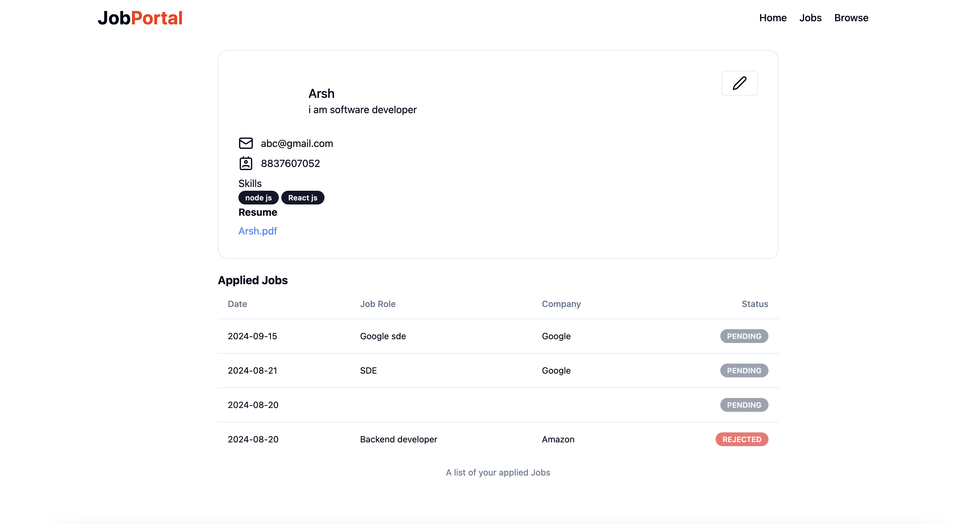Click the Google sde job role cell
The width and height of the screenshot is (980, 524).
click(383, 336)
